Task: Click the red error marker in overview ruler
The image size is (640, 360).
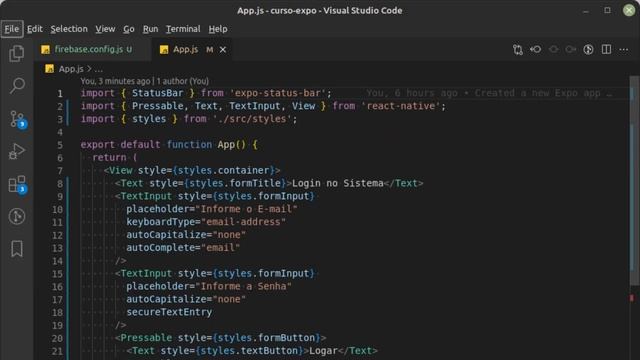Action: coord(632,298)
